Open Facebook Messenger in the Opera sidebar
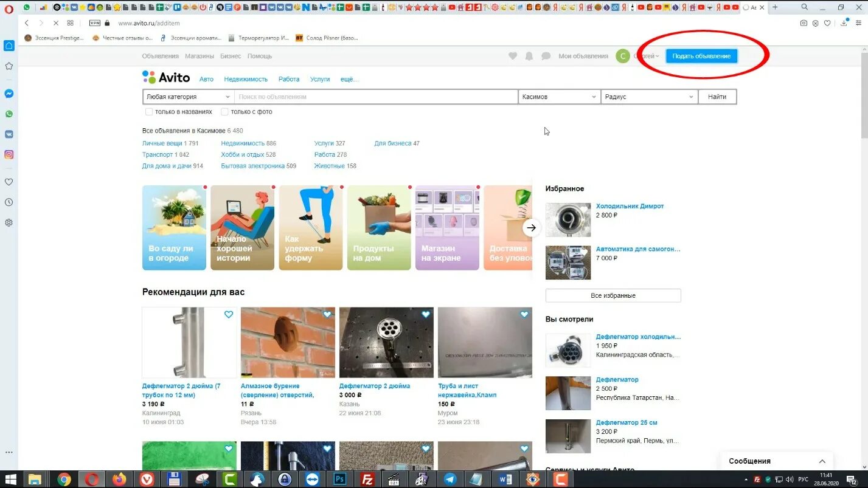Viewport: 868px width, 488px height. [x=9, y=94]
